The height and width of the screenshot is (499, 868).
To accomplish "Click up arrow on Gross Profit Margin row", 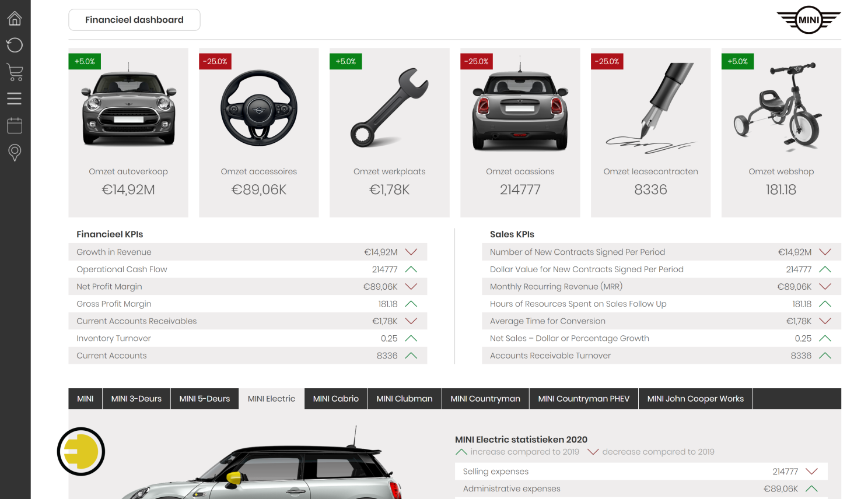I will tap(411, 304).
